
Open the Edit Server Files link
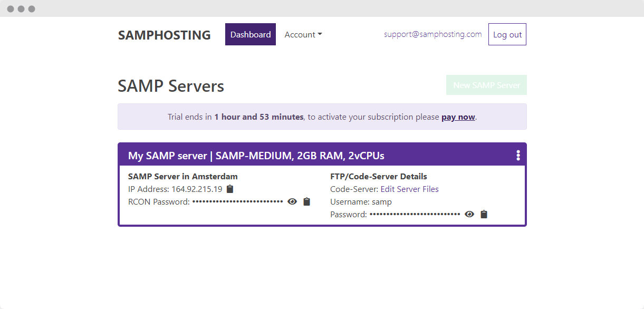[410, 189]
